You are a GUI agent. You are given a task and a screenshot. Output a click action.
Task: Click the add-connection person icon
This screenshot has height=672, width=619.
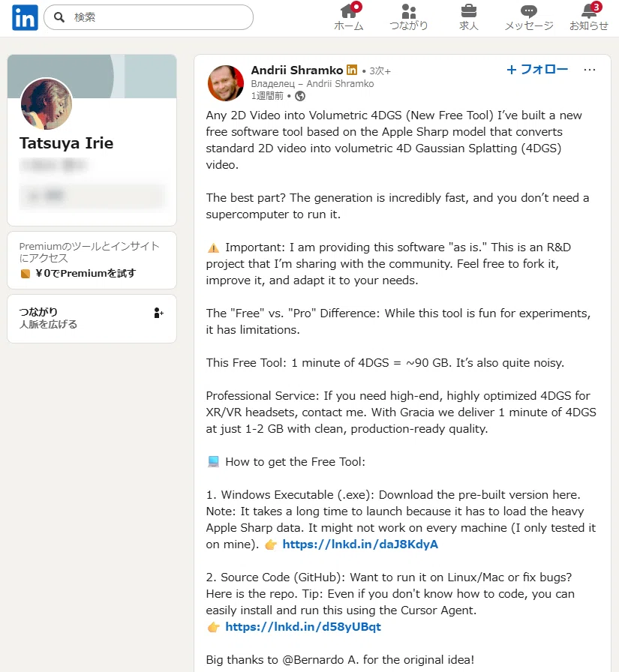pos(158,313)
